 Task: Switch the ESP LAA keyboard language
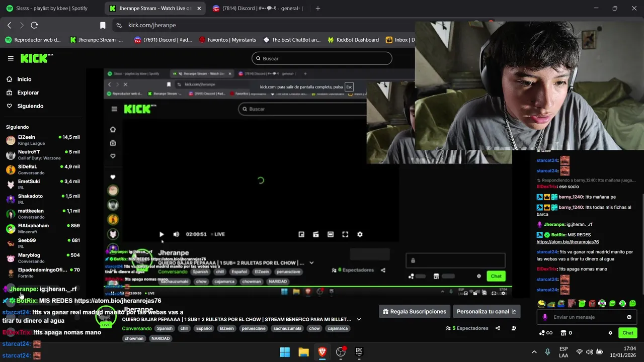(563, 352)
